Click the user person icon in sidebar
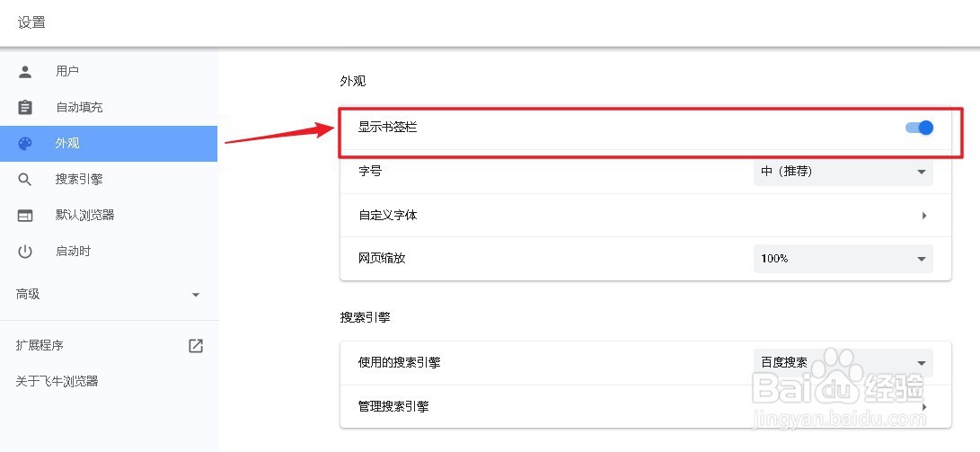Viewport: 980px width, 452px height. (x=25, y=71)
